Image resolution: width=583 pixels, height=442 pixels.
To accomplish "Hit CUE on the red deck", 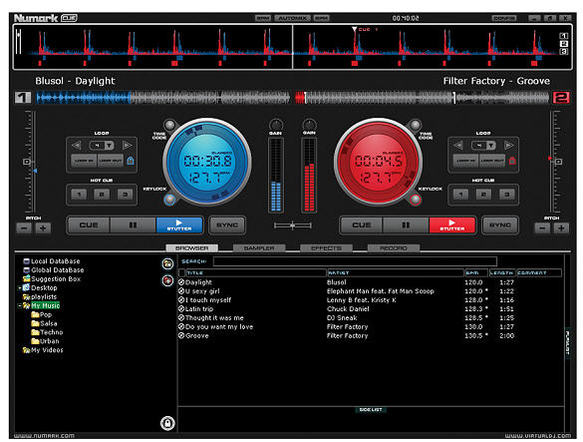I will 361,225.
